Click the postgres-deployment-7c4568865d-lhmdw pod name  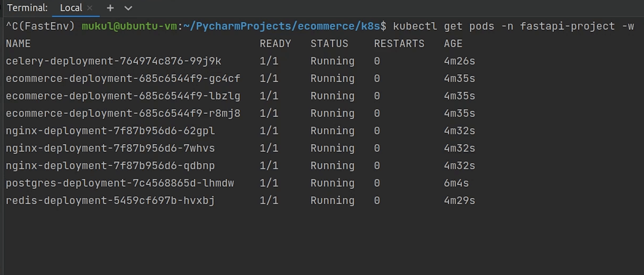(x=120, y=183)
